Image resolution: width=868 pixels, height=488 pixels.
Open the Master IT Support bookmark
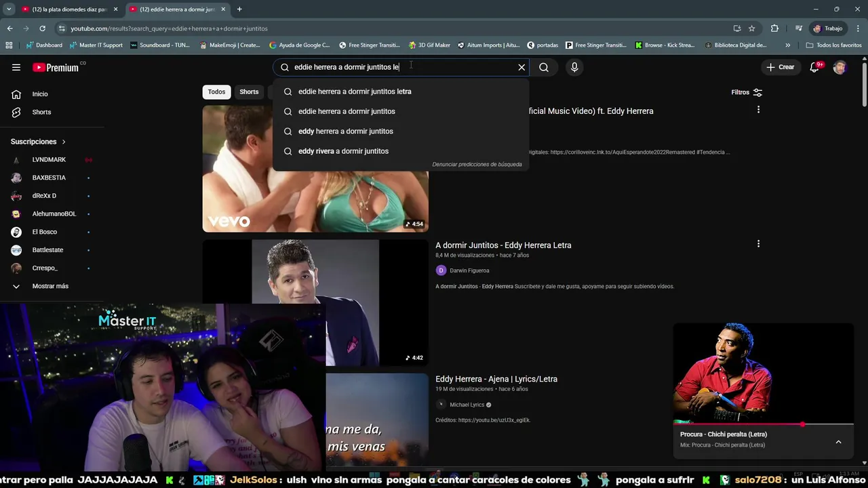96,45
